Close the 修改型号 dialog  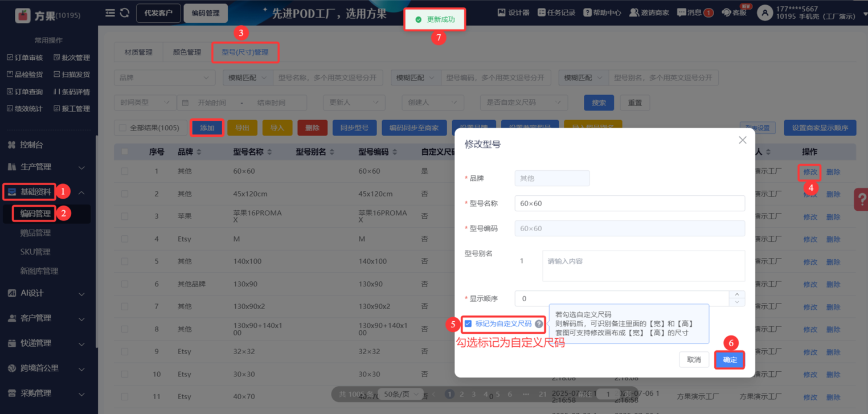point(742,140)
